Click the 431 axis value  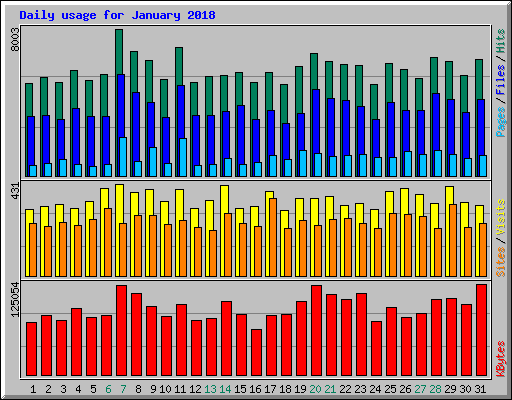point(15,191)
